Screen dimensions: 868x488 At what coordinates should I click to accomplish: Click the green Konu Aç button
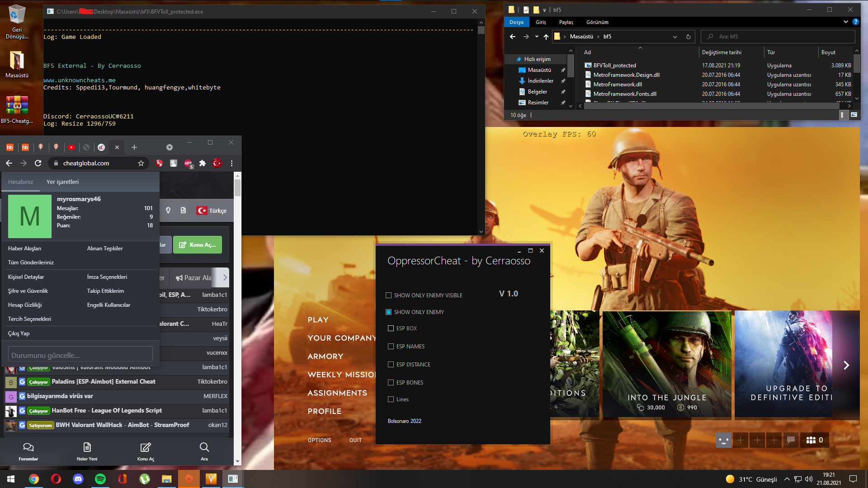[198, 244]
